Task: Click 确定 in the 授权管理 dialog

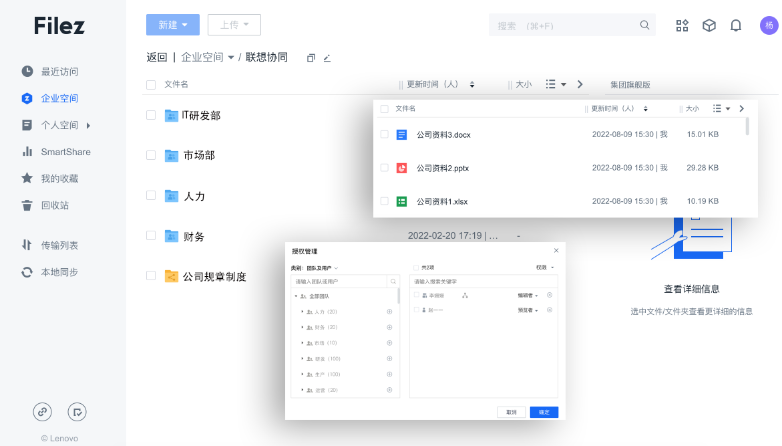Action: tap(544, 412)
